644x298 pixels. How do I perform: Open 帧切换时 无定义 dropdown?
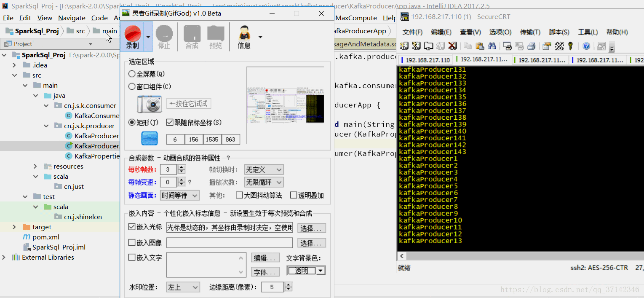click(x=264, y=169)
